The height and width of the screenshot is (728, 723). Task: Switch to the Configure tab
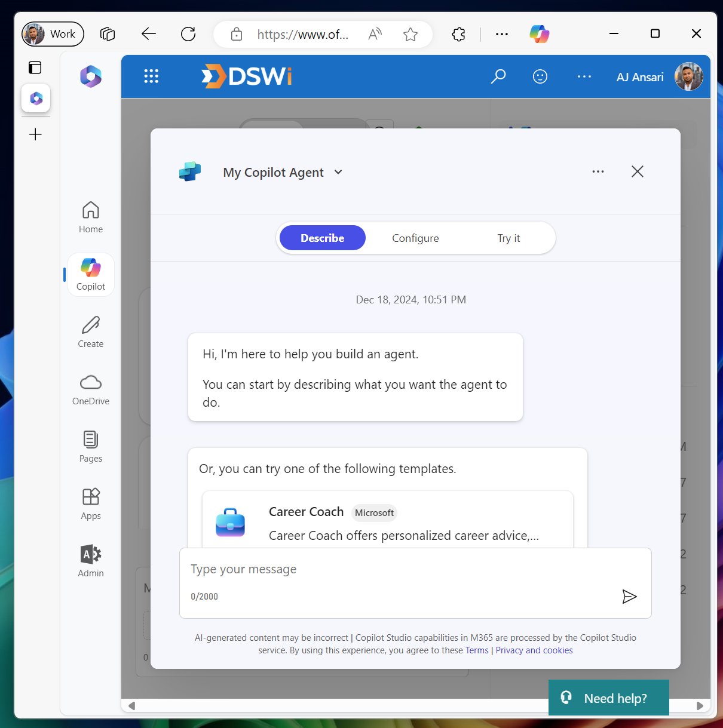[415, 238]
